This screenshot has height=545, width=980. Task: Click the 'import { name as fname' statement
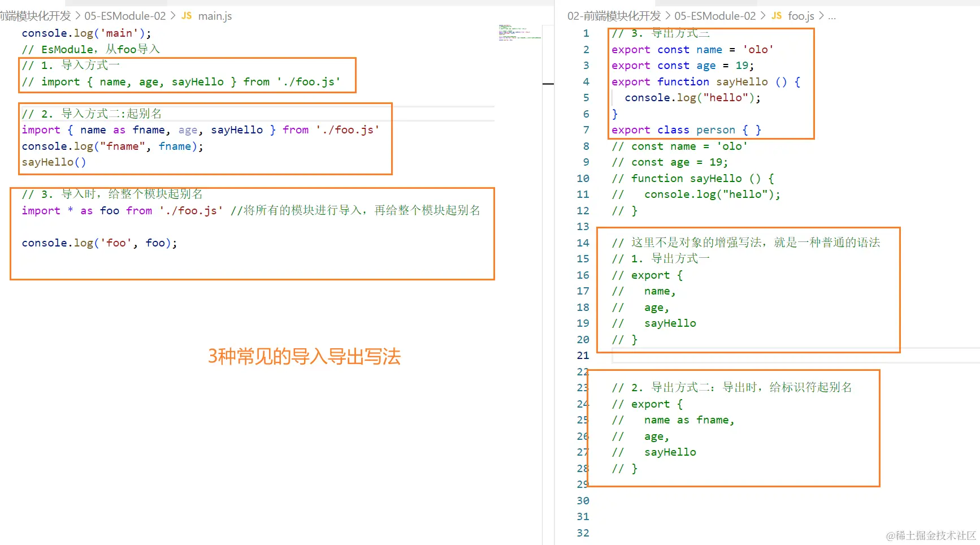pyautogui.click(x=201, y=130)
